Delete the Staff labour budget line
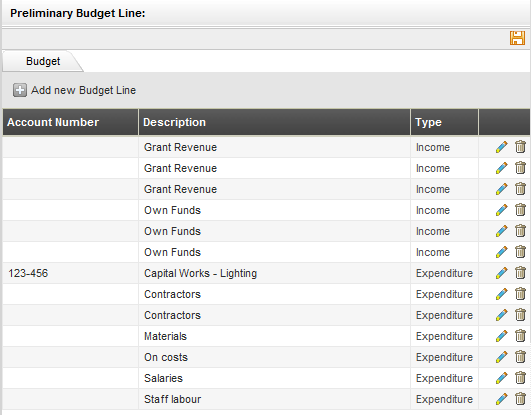Image resolution: width=531 pixels, height=415 pixels. click(520, 399)
